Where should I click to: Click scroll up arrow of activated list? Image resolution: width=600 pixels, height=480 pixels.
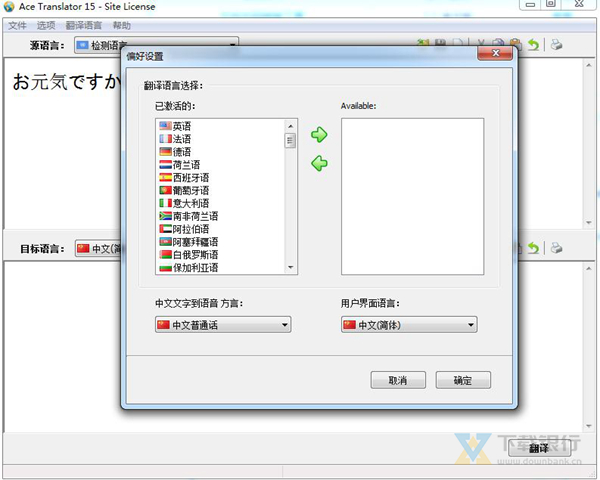290,126
